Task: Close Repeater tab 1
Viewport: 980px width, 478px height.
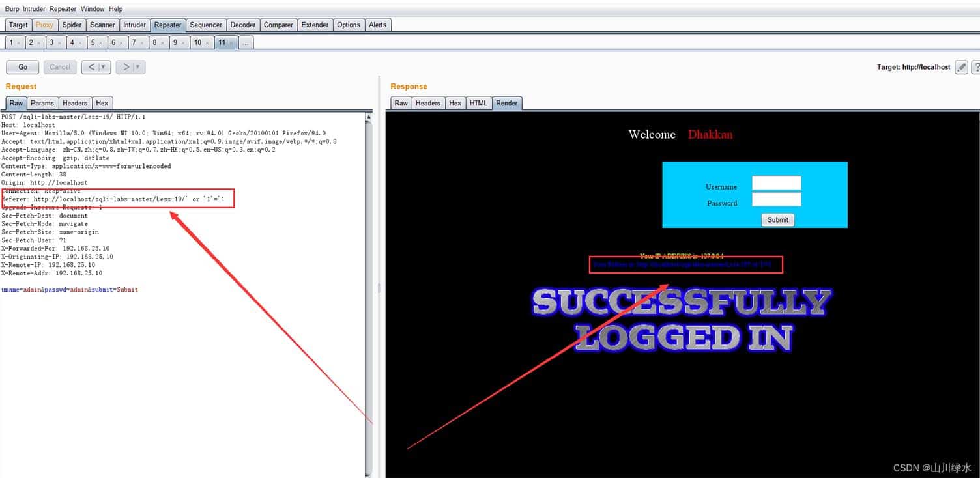Action: click(x=19, y=42)
